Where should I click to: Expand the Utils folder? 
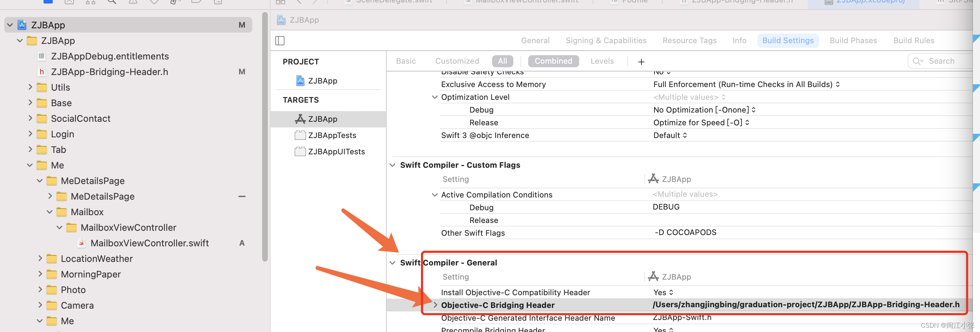coord(30,87)
